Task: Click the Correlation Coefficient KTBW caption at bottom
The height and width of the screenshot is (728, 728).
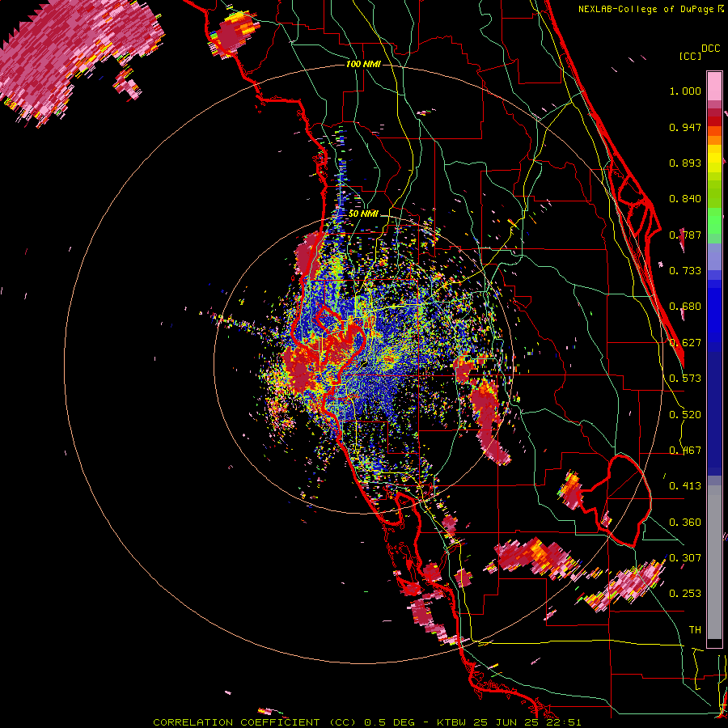Action: pyautogui.click(x=366, y=722)
